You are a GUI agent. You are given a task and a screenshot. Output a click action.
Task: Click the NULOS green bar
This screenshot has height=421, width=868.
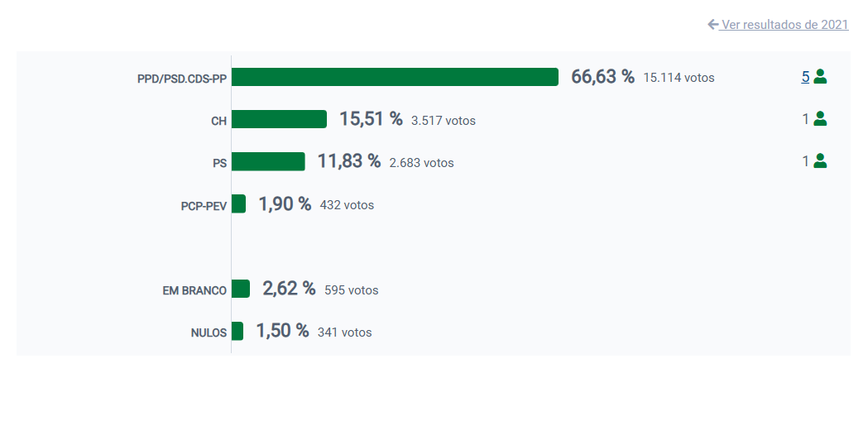point(237,331)
